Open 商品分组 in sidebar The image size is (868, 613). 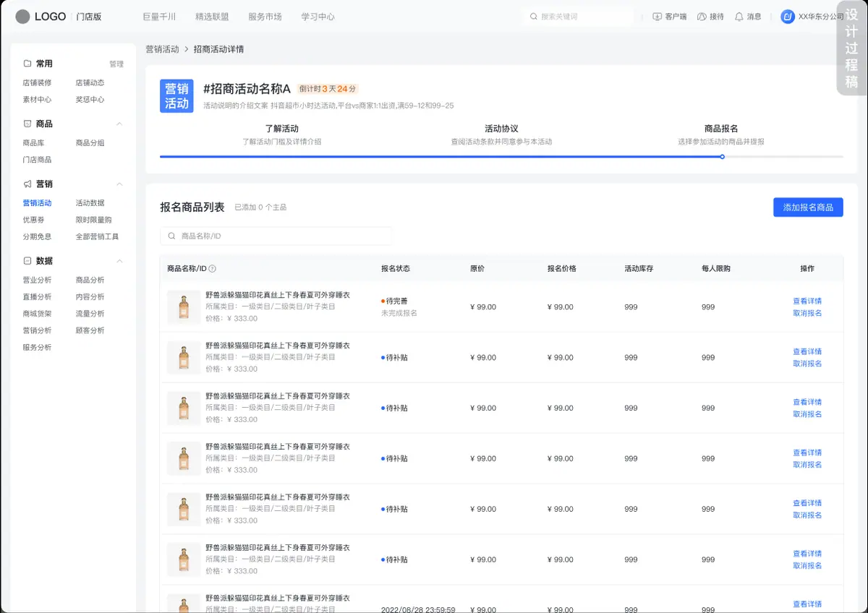click(x=90, y=142)
